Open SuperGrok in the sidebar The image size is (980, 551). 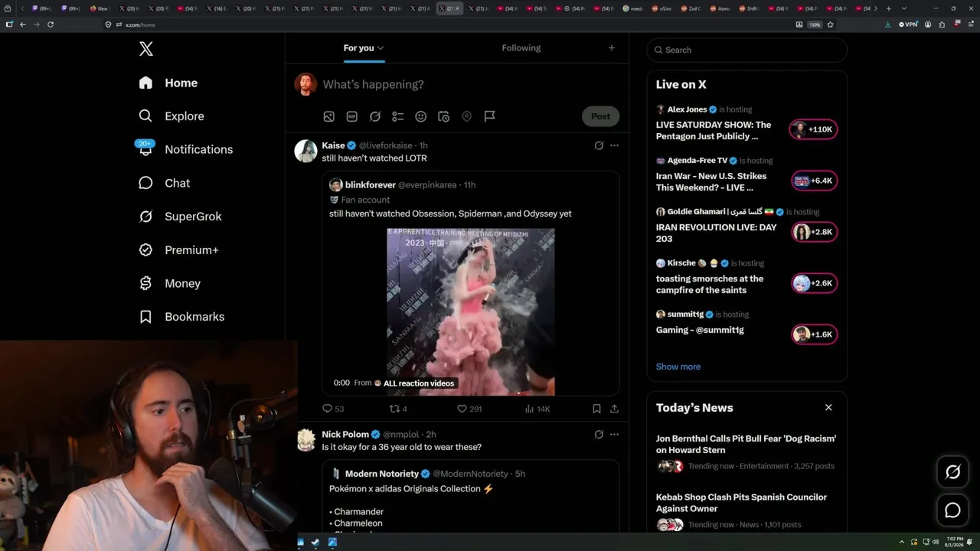[x=181, y=217]
